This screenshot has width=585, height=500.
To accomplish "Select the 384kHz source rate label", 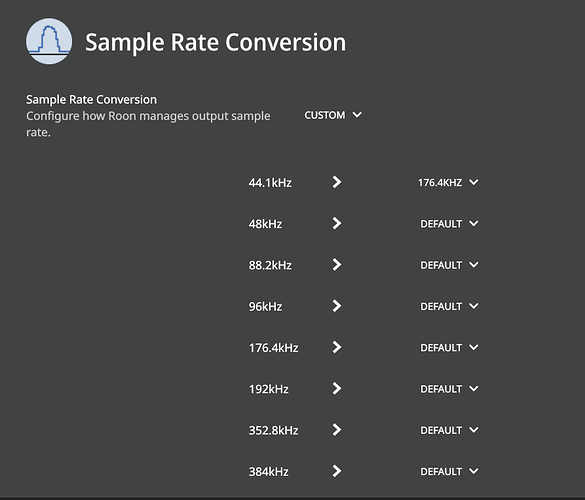I will click(x=269, y=472).
